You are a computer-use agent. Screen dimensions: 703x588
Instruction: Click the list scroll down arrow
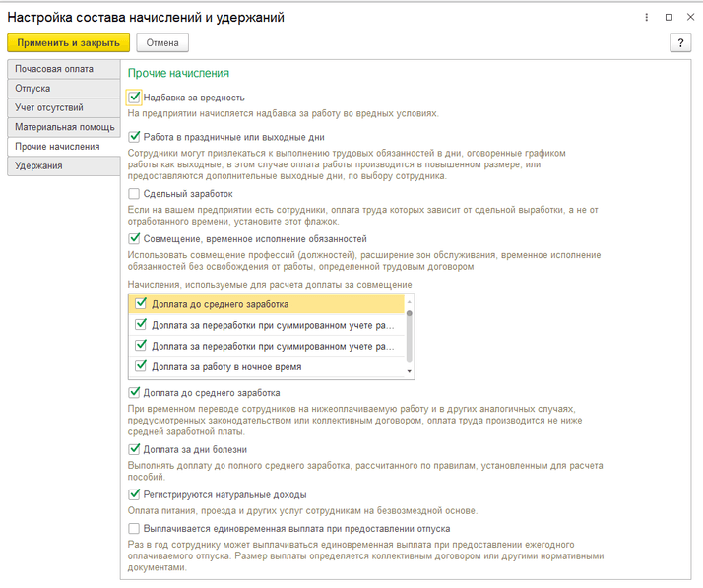(x=409, y=371)
